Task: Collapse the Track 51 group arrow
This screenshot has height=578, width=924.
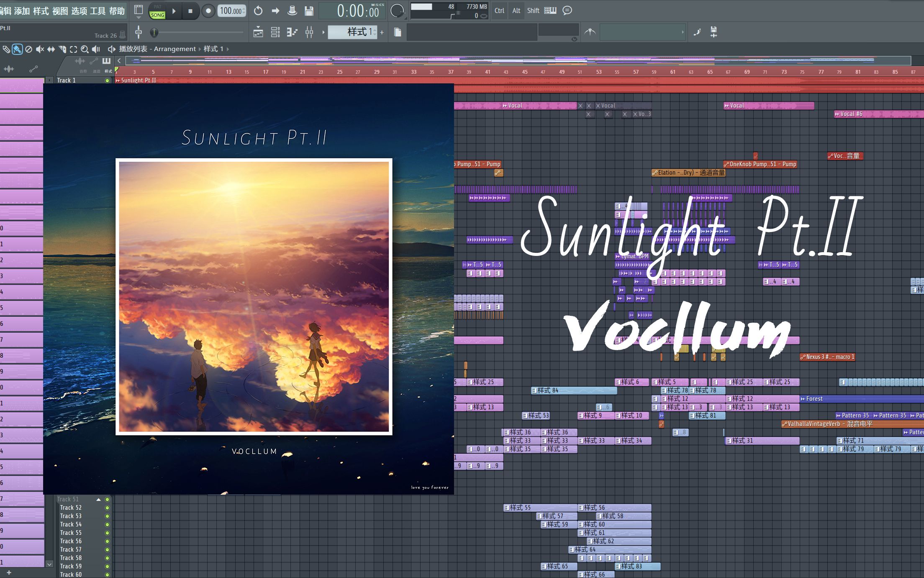Action: [99, 499]
